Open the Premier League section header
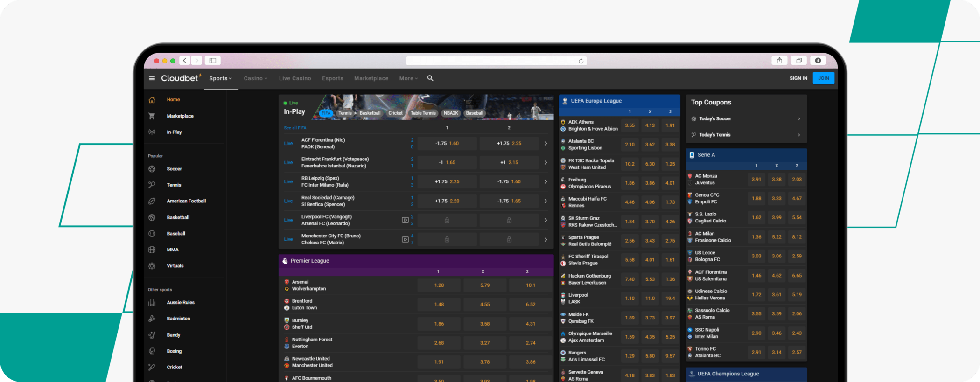The image size is (980, 382). coord(416,261)
